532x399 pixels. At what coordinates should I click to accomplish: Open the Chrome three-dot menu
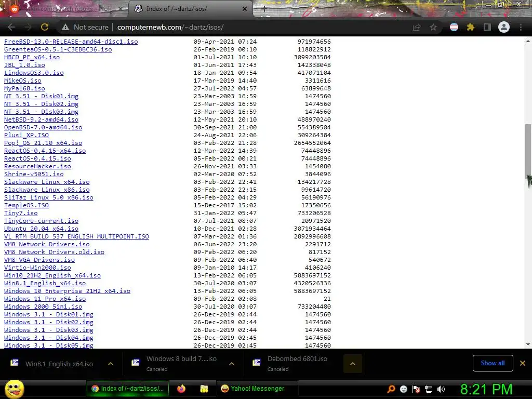pos(521,27)
